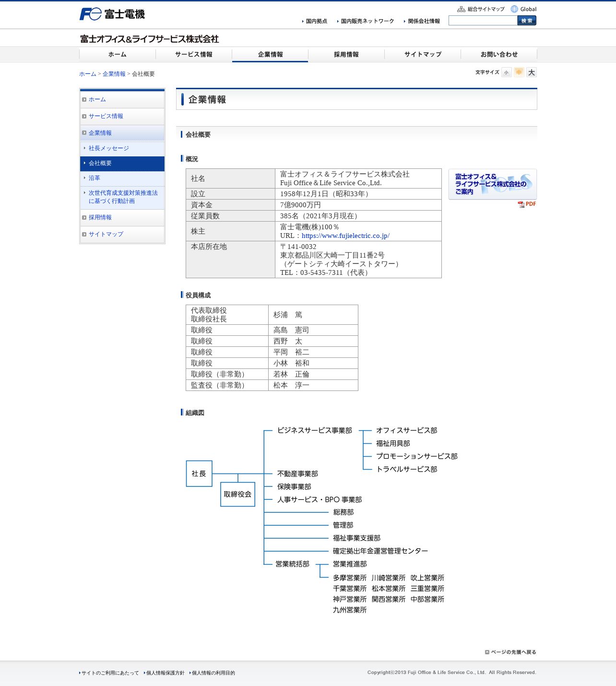This screenshot has width=616, height=686.
Task: Open サイトマップ in the sidebar menu
Action: point(122,235)
